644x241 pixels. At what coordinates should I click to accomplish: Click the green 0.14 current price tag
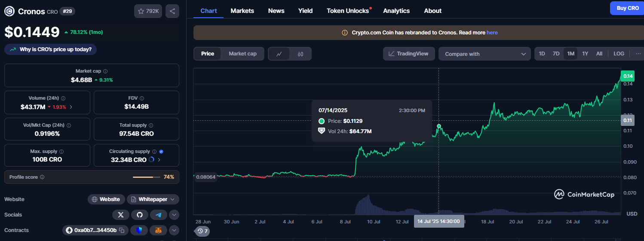coord(628,76)
